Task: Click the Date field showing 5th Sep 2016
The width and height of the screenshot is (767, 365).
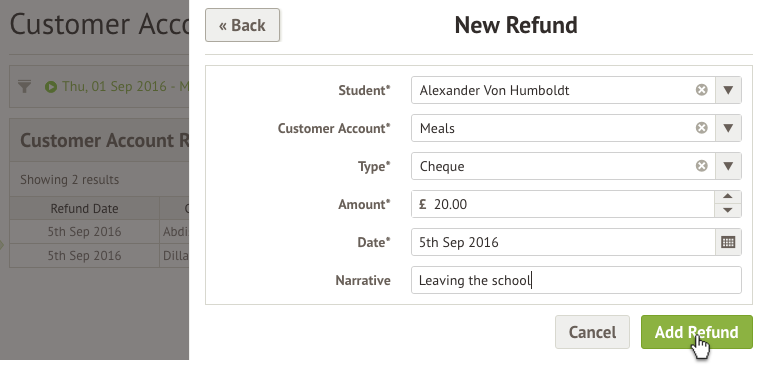Action: coord(563,242)
